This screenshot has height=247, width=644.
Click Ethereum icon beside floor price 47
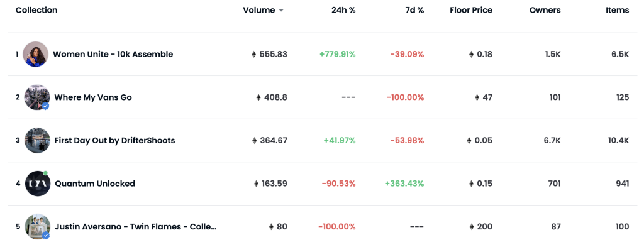pos(477,97)
